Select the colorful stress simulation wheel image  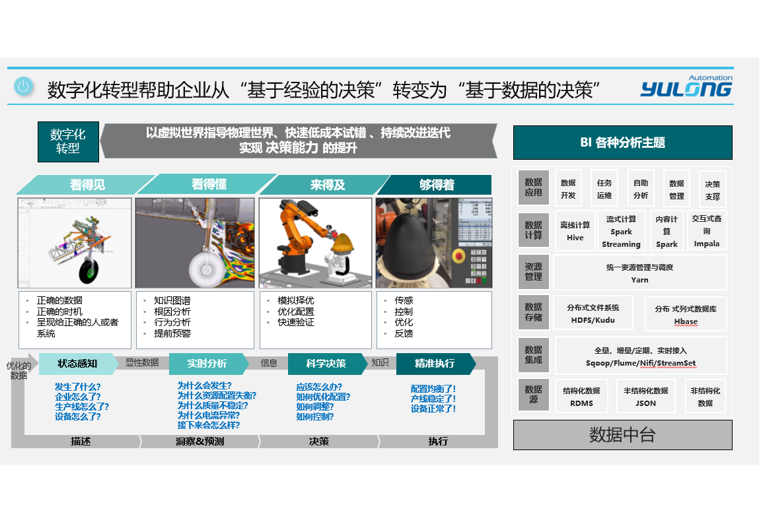click(195, 243)
